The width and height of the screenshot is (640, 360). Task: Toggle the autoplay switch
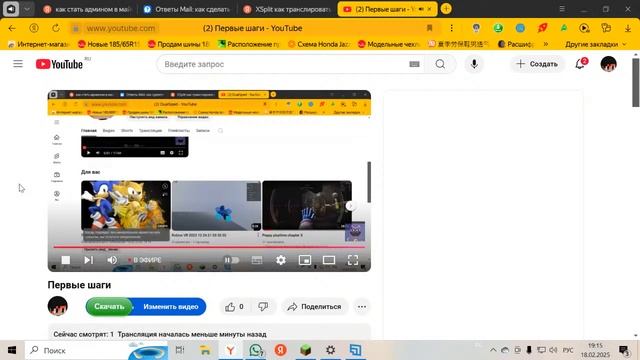pyautogui.click(x=231, y=260)
